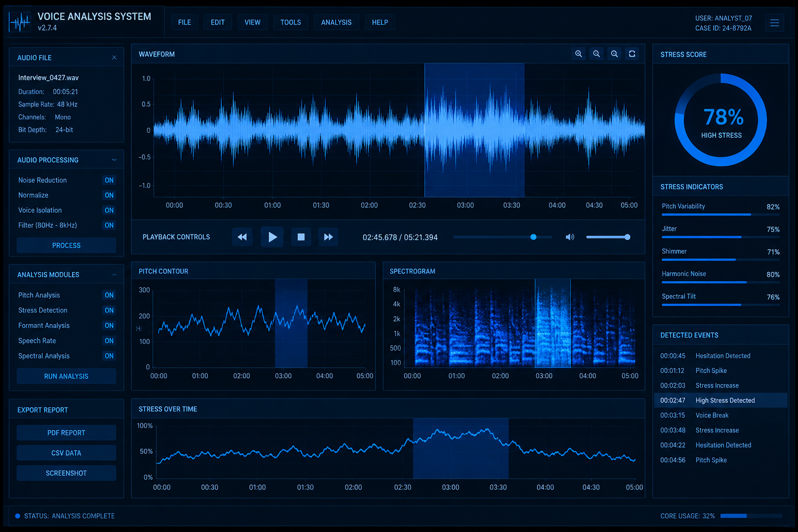Click the 02:45.678 / 05:21.394 timecode
The height and width of the screenshot is (532, 798).
click(400, 237)
